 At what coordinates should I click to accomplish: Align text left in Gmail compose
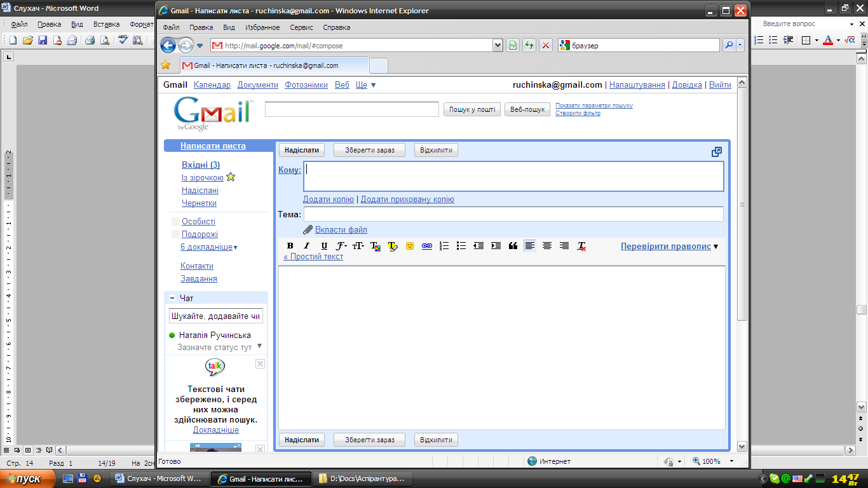pyautogui.click(x=530, y=247)
